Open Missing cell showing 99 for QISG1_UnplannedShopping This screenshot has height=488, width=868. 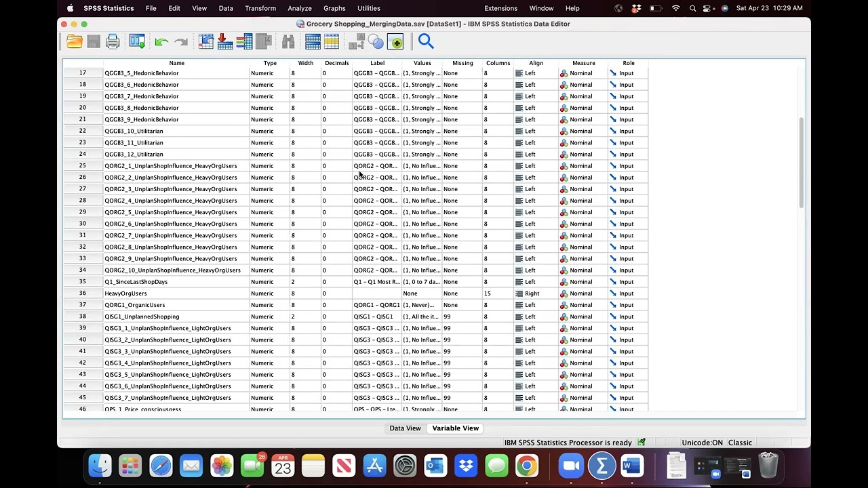462,317
